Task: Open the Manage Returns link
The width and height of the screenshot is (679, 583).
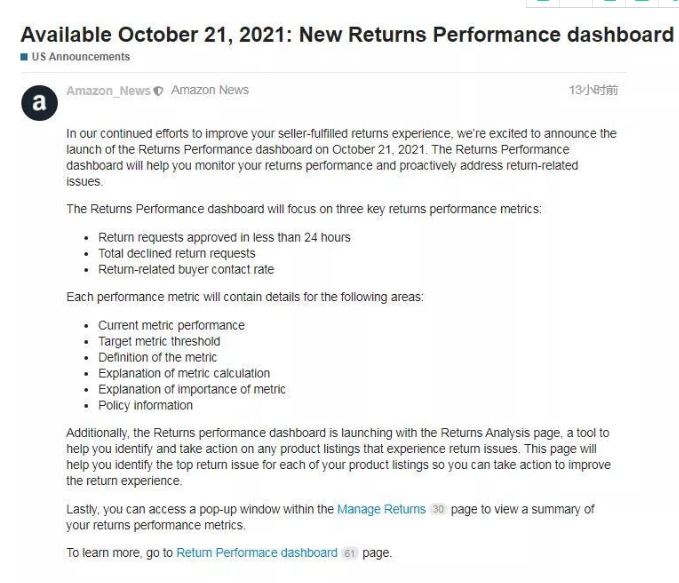Action: pyautogui.click(x=382, y=509)
